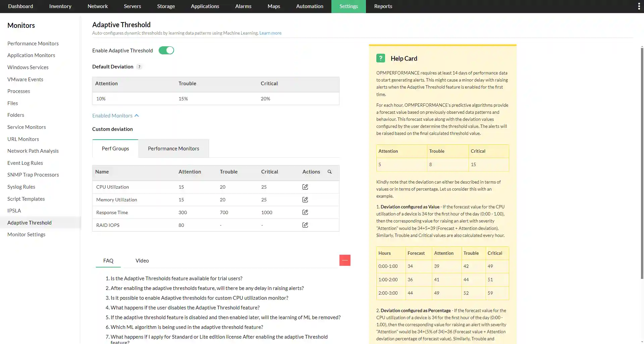Collapse the FAQ section
644x344 pixels.
[345, 260]
